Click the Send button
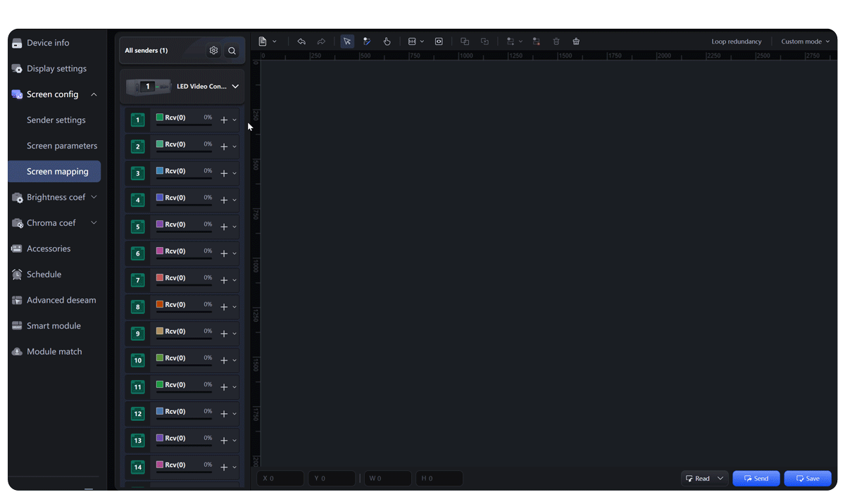This screenshot has width=845, height=504. [x=756, y=479]
